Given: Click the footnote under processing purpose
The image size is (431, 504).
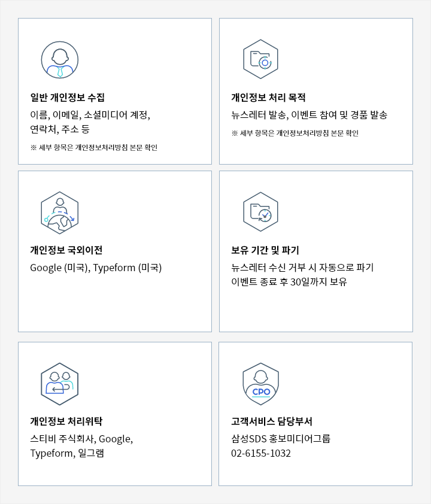Looking at the screenshot, I should [295, 133].
